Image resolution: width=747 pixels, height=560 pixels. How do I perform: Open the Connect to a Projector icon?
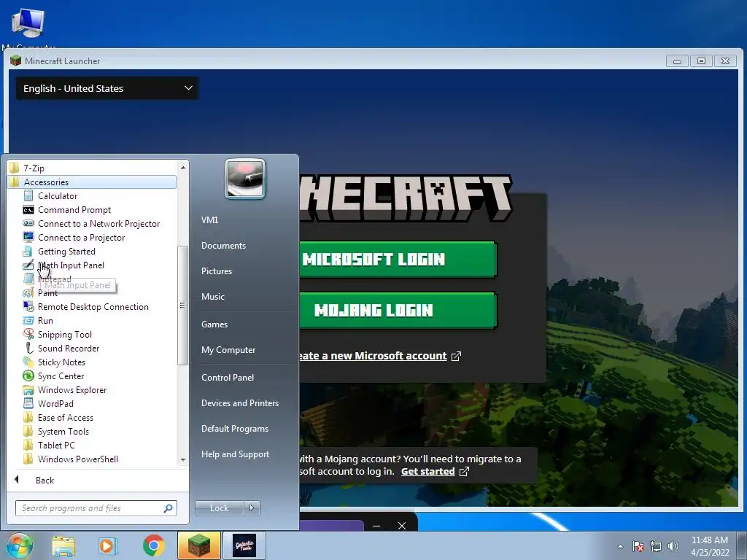(x=28, y=237)
